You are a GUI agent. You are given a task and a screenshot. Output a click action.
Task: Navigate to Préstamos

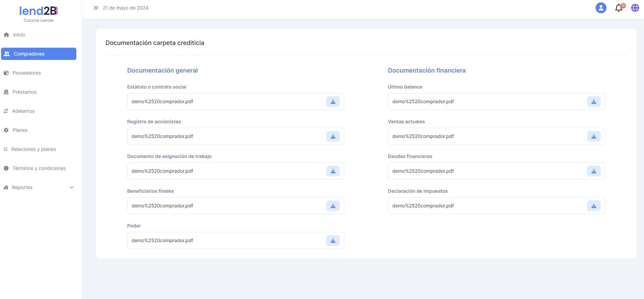pos(25,92)
